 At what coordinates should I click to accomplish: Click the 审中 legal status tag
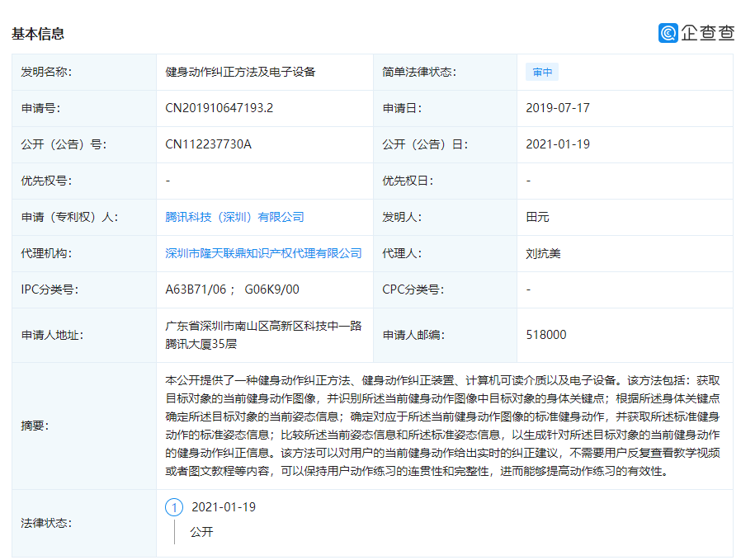point(542,72)
